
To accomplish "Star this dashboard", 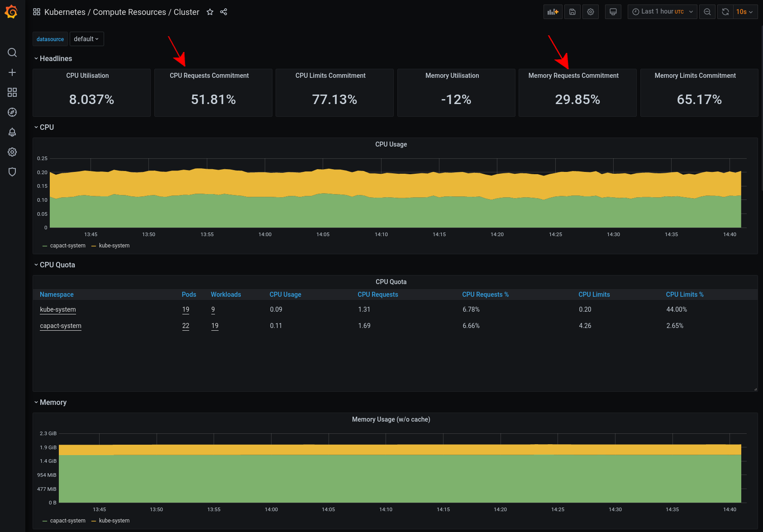I will click(x=210, y=12).
